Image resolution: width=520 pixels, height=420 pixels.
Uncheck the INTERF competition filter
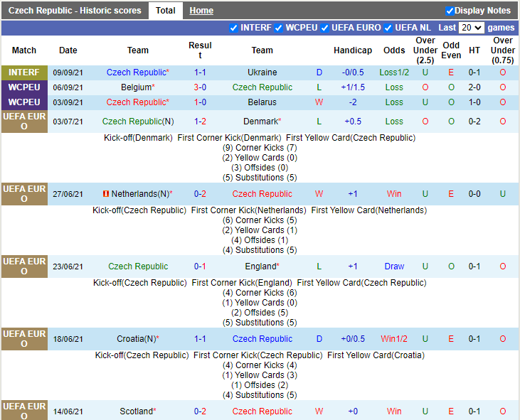(234, 28)
